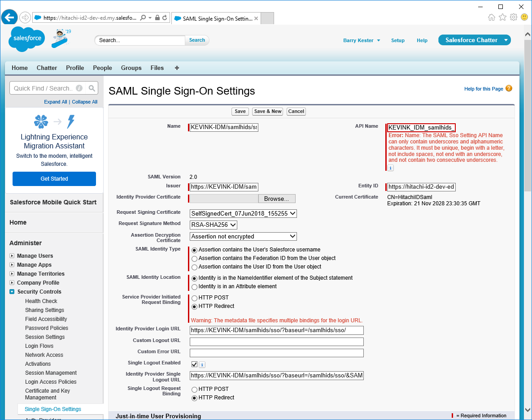532x420 pixels.
Task: Select HTTP POST for Service Provider binding
Action: [194, 298]
